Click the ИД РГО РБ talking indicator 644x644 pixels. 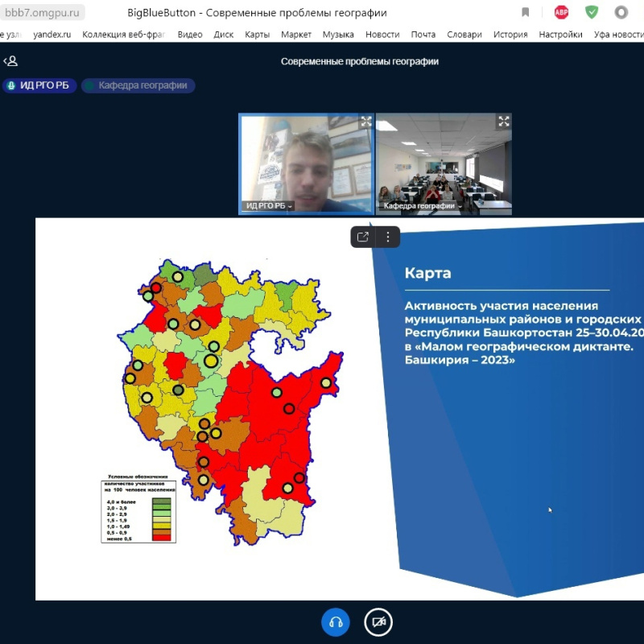[x=39, y=85]
